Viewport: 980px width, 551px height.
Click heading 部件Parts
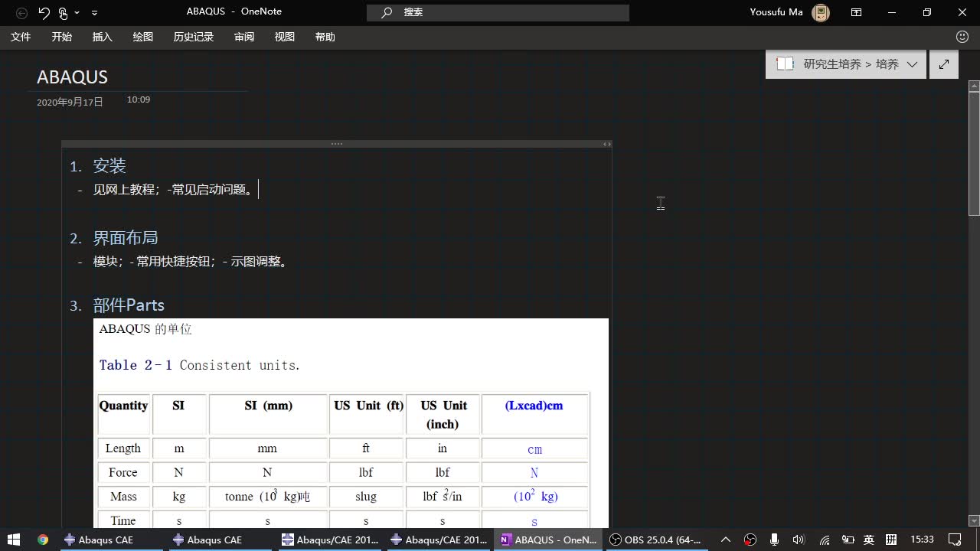point(129,305)
